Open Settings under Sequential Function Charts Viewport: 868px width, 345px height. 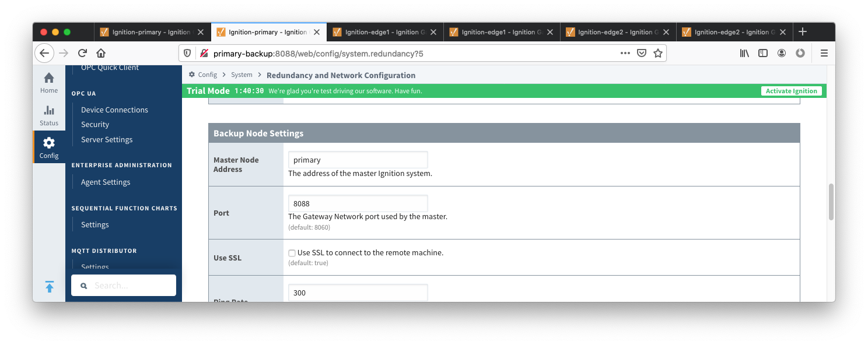pos(95,224)
